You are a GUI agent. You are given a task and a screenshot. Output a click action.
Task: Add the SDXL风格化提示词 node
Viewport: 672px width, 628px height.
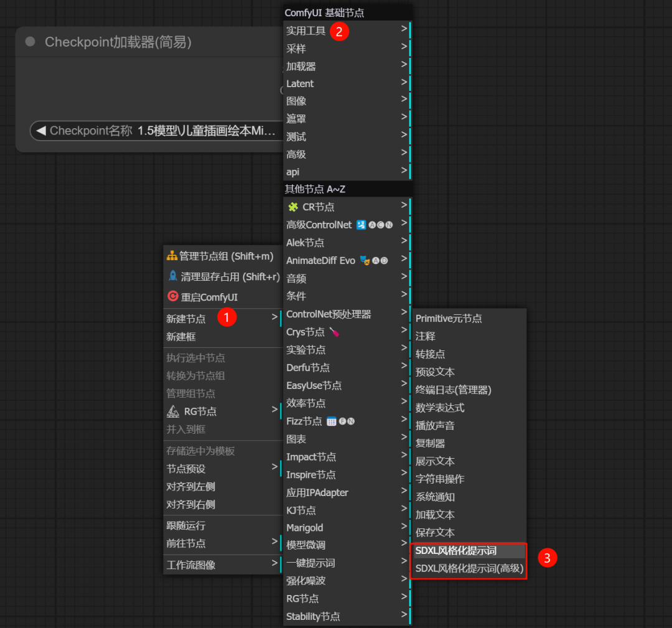469,551
